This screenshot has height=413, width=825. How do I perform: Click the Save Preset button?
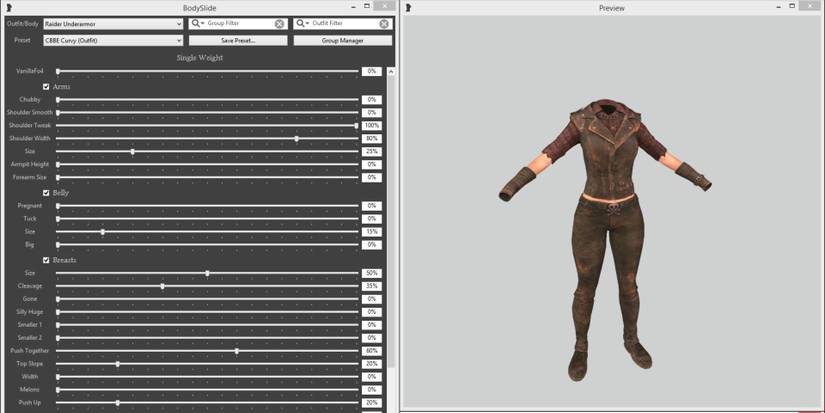pyautogui.click(x=238, y=41)
